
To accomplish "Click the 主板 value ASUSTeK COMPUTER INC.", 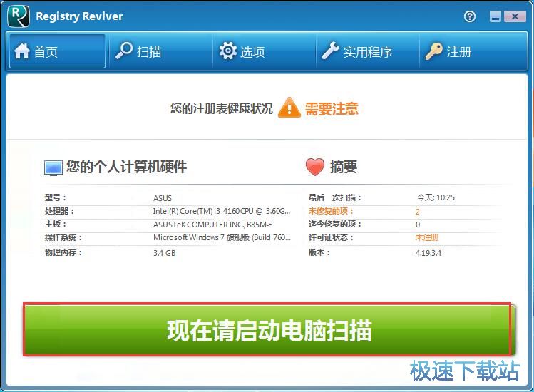I will click(212, 225).
